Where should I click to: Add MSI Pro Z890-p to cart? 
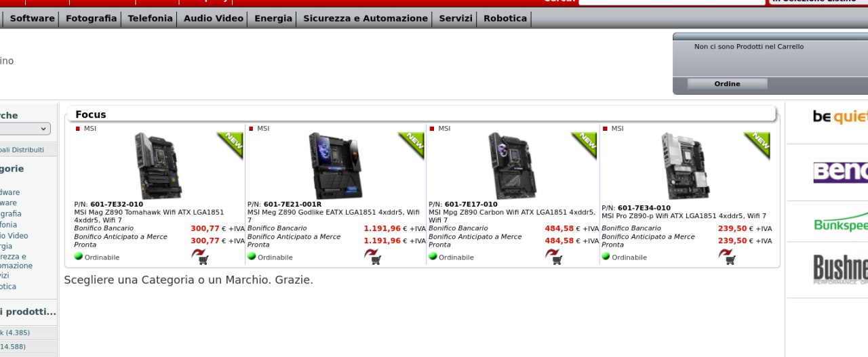(727, 256)
